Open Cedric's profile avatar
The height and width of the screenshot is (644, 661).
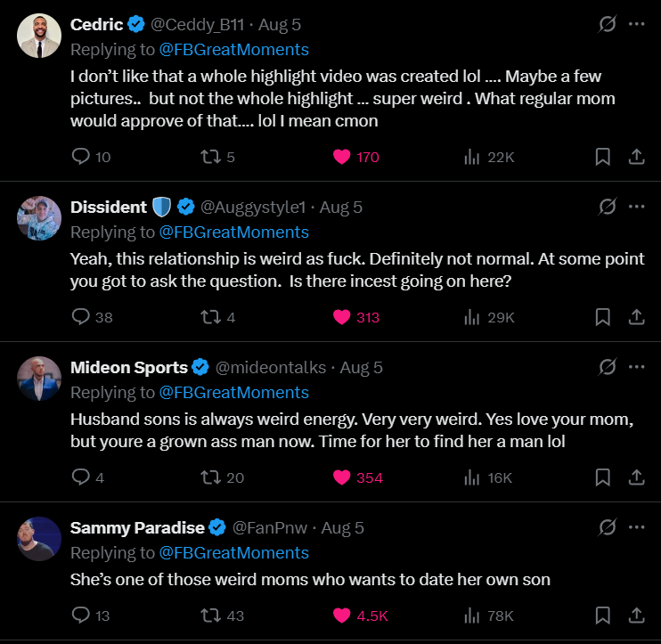pyautogui.click(x=39, y=37)
